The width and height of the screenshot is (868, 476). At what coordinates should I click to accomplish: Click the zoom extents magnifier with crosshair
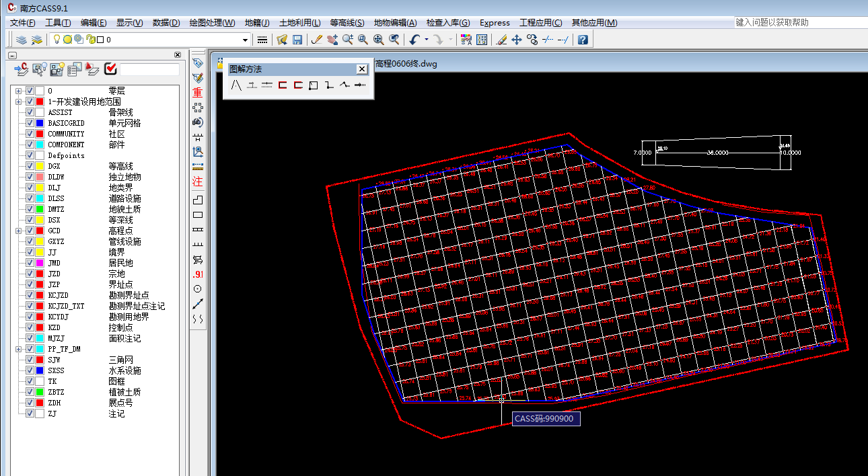[379, 40]
